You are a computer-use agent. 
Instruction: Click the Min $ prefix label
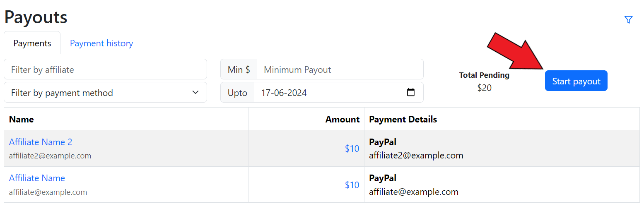[239, 69]
